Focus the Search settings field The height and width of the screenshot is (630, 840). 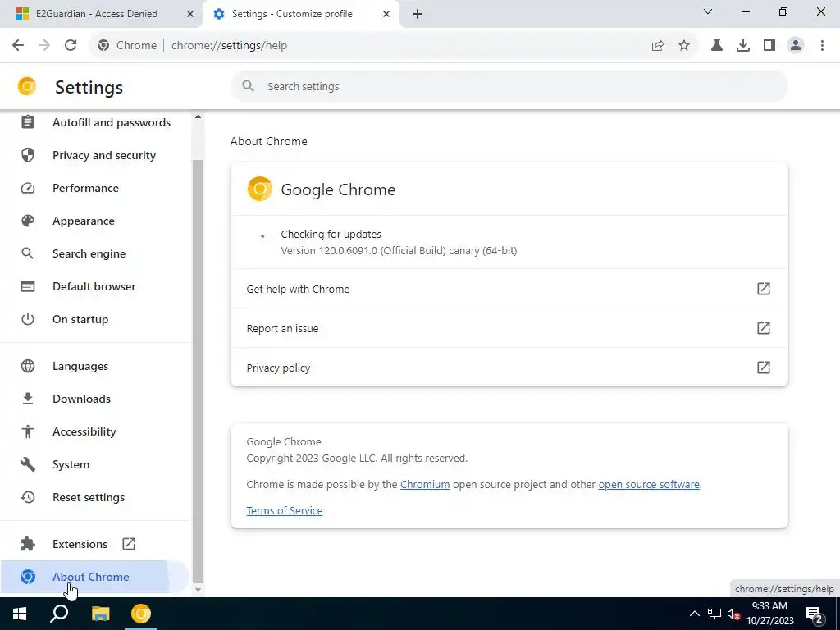509,86
